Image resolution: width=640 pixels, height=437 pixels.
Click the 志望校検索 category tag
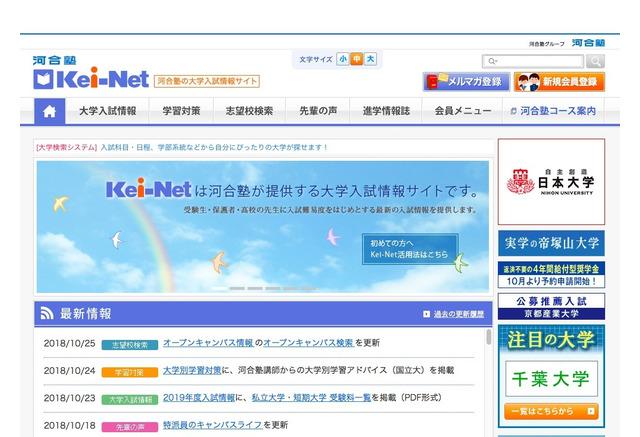(x=130, y=345)
